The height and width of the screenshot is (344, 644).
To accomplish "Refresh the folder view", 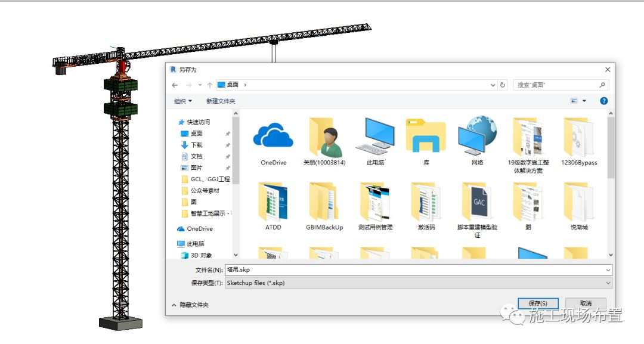I will (503, 85).
